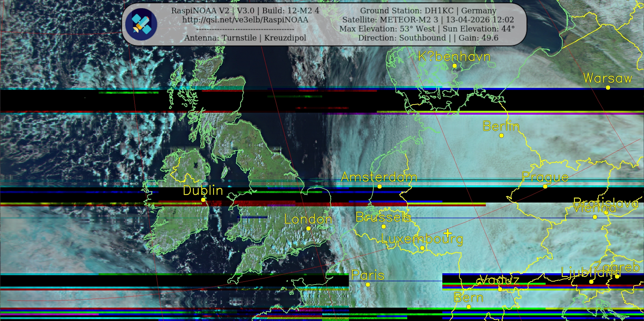Click the Ground Station DH1KC text

[428, 11]
